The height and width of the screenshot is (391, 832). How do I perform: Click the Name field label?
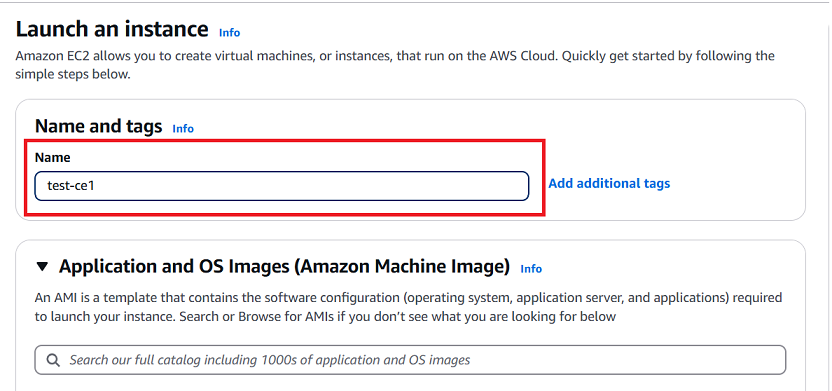[53, 158]
